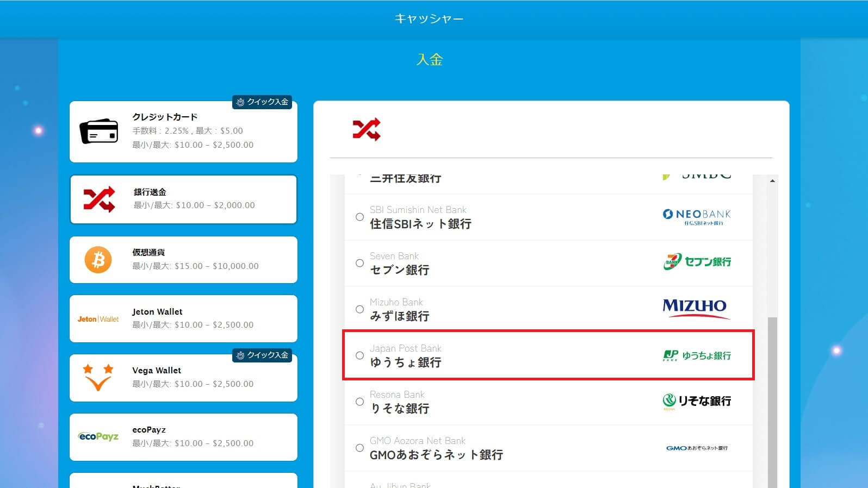The width and height of the screenshot is (868, 488).
Task: Click the Jeton Wallet logo
Action: [x=98, y=319]
